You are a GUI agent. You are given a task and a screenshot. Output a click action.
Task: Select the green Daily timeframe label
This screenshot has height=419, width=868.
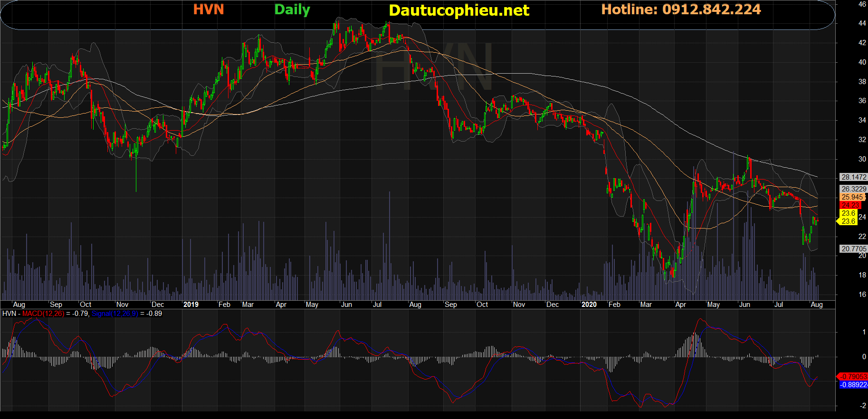pos(292,10)
